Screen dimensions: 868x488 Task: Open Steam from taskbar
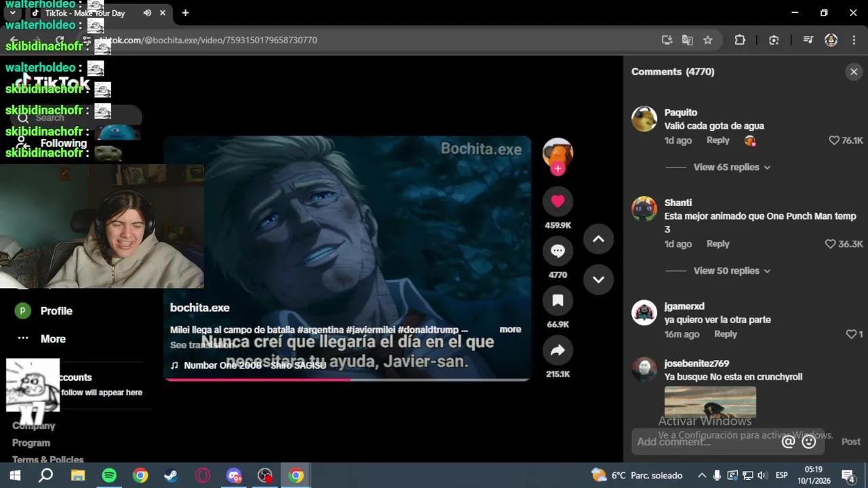tap(171, 476)
